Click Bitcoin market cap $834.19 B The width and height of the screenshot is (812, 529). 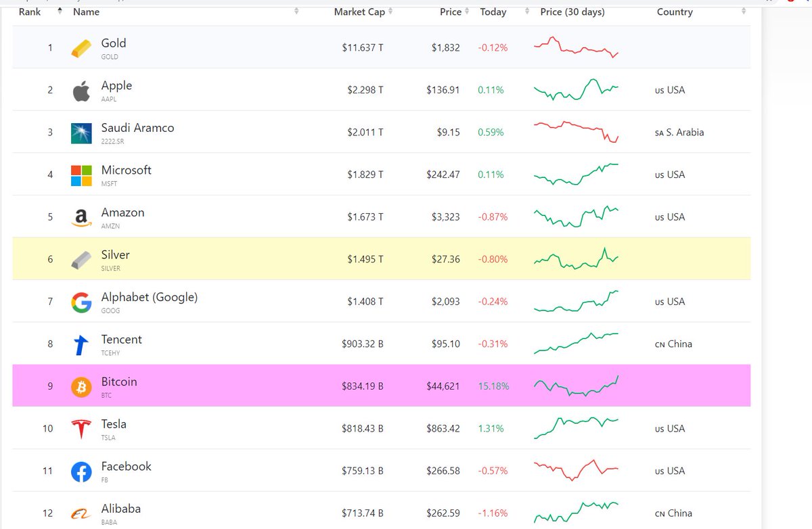coord(363,386)
